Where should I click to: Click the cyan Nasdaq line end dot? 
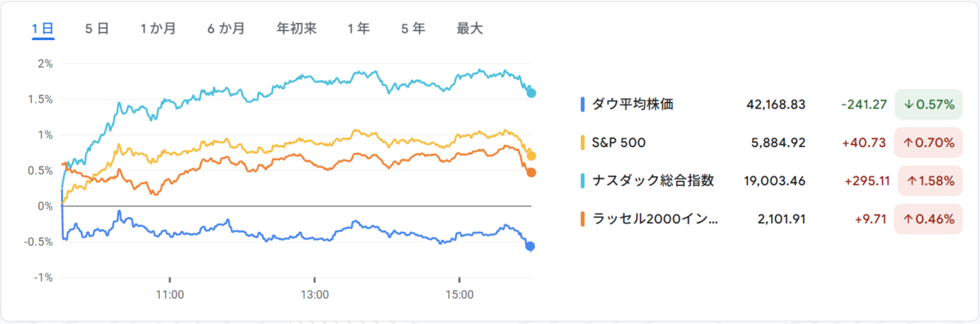[532, 93]
